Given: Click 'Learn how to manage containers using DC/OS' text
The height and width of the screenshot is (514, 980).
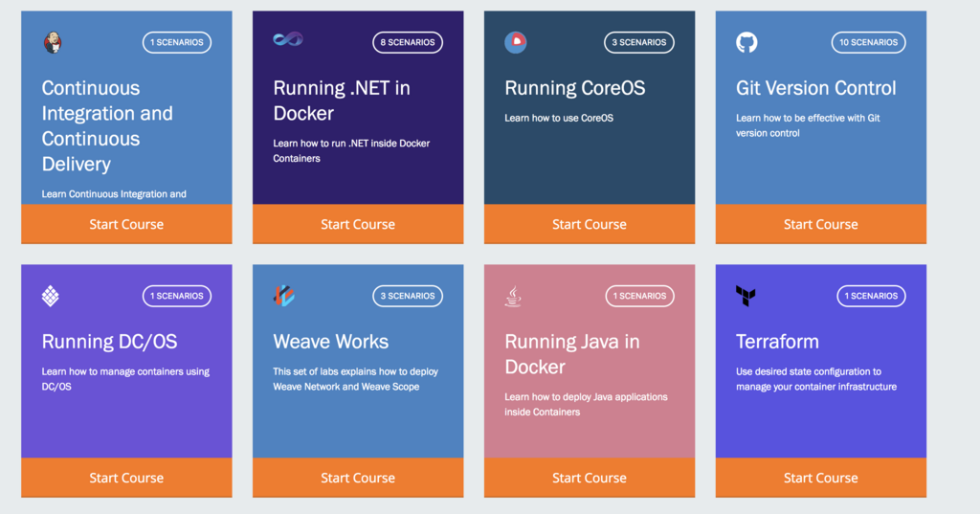Looking at the screenshot, I should pyautogui.click(x=125, y=379).
